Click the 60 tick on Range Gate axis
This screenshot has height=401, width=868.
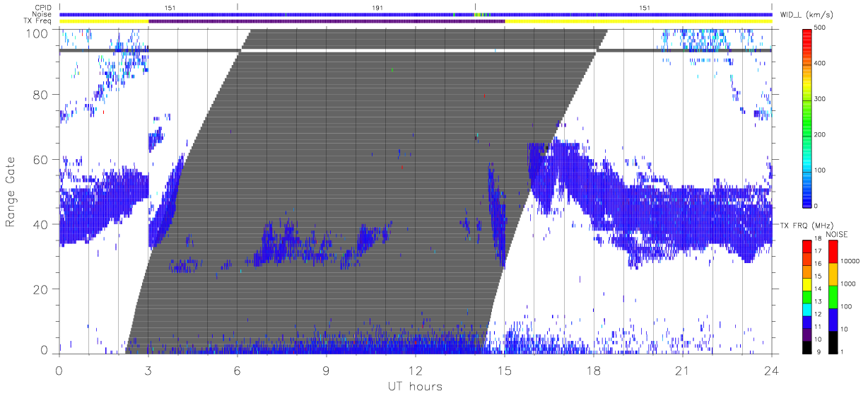[39, 159]
